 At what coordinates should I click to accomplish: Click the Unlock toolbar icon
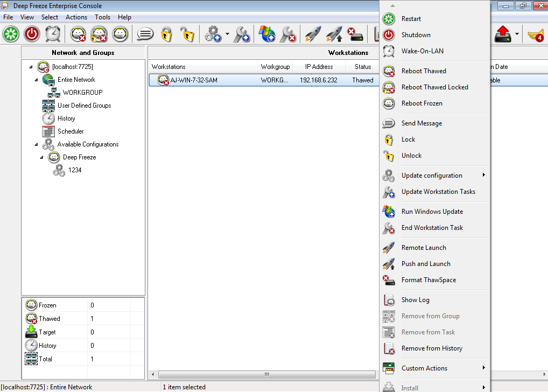(x=187, y=34)
